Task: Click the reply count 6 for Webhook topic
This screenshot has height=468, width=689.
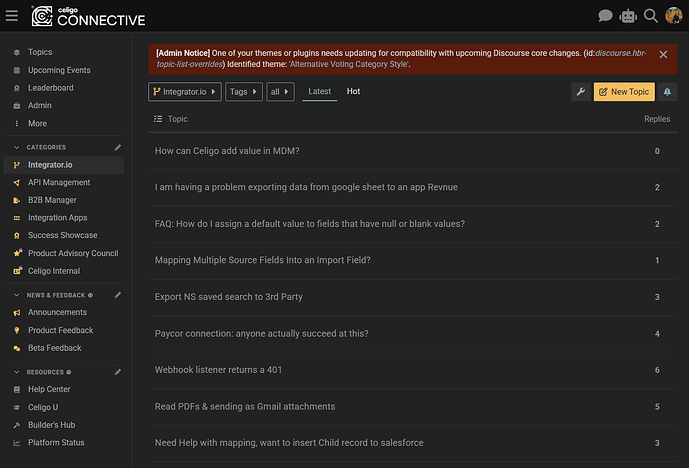Action: point(657,370)
